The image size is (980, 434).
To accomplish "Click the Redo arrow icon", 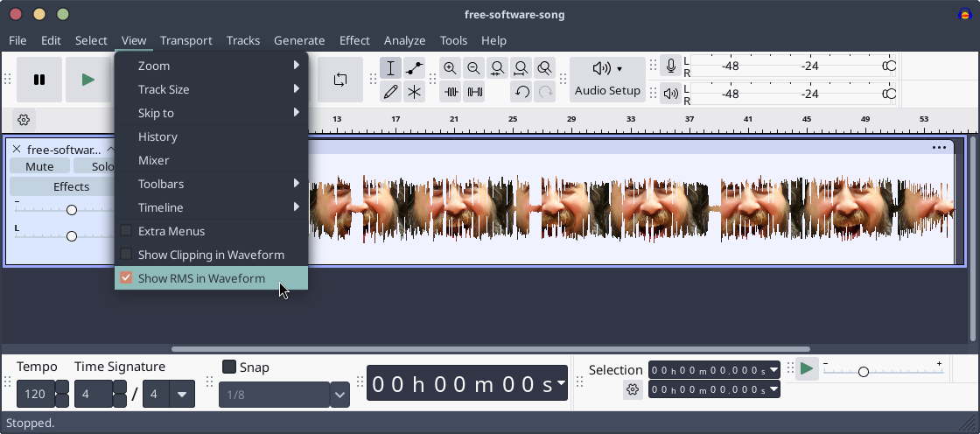I will [546, 92].
